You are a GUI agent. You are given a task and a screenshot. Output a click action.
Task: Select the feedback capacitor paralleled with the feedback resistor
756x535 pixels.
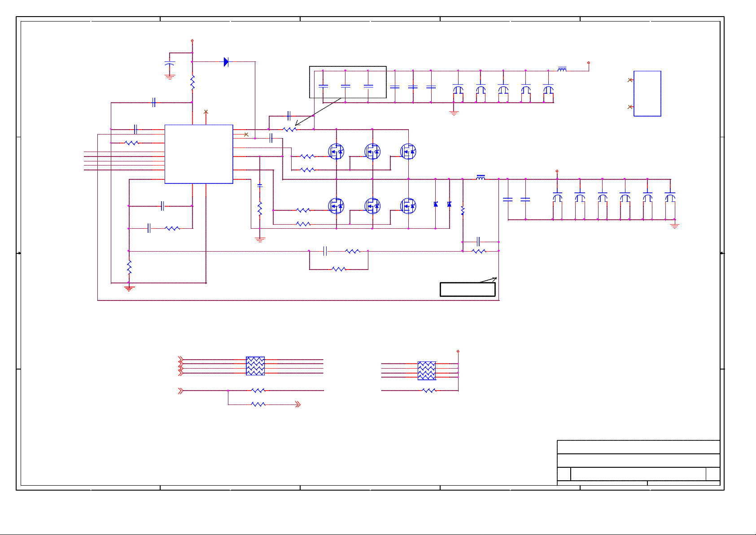479,242
